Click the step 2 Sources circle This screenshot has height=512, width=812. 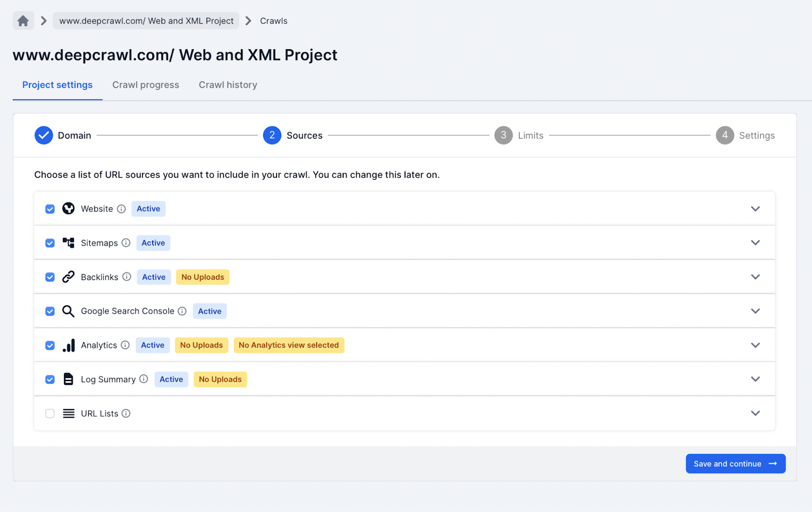[272, 135]
